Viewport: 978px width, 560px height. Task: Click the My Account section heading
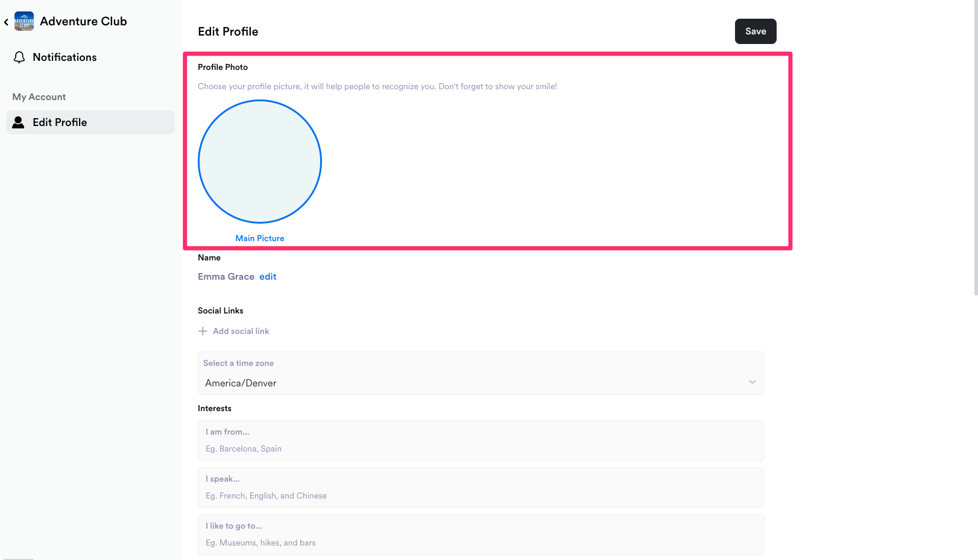[x=39, y=97]
